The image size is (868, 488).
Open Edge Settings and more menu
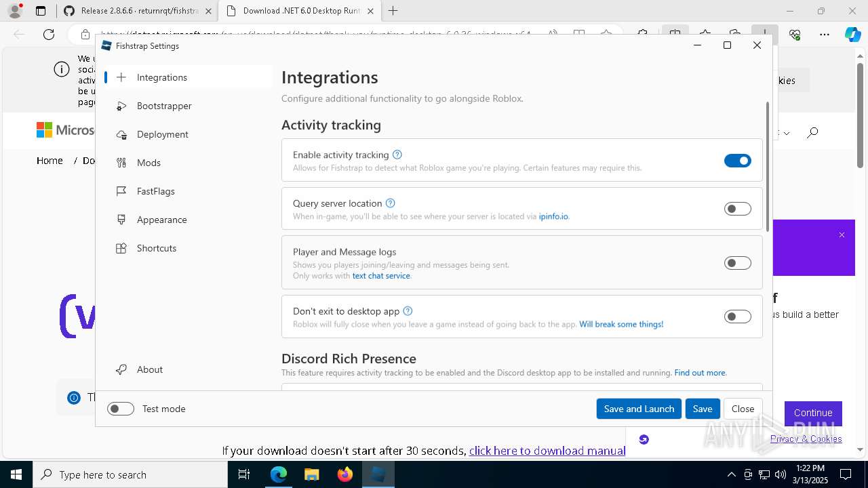[x=825, y=35]
